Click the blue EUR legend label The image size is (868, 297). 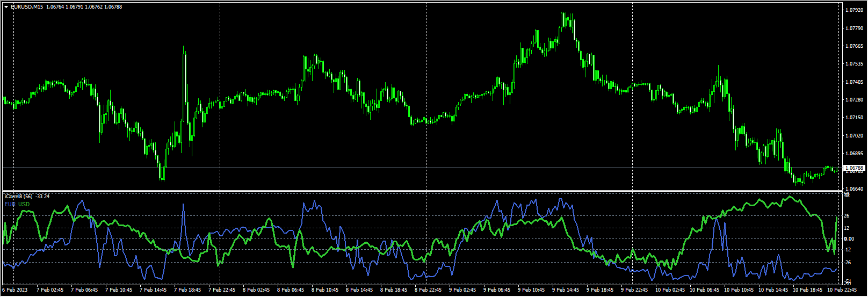[10, 204]
